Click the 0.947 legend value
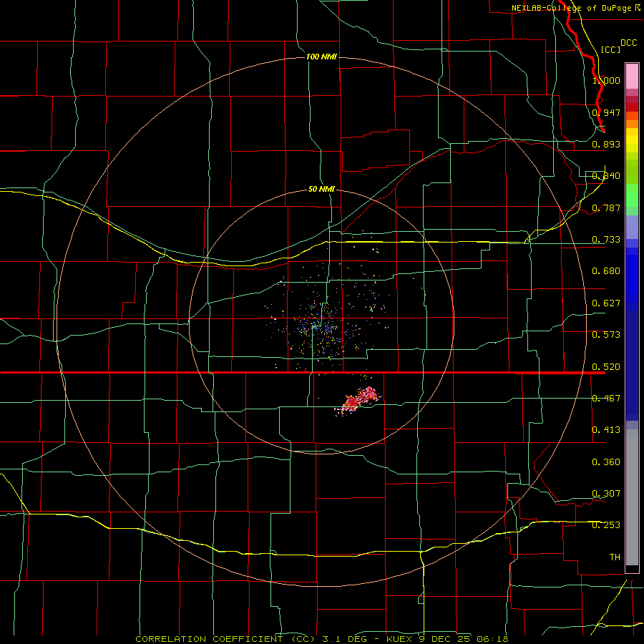Screen dimensions: 644x644 pyautogui.click(x=606, y=112)
